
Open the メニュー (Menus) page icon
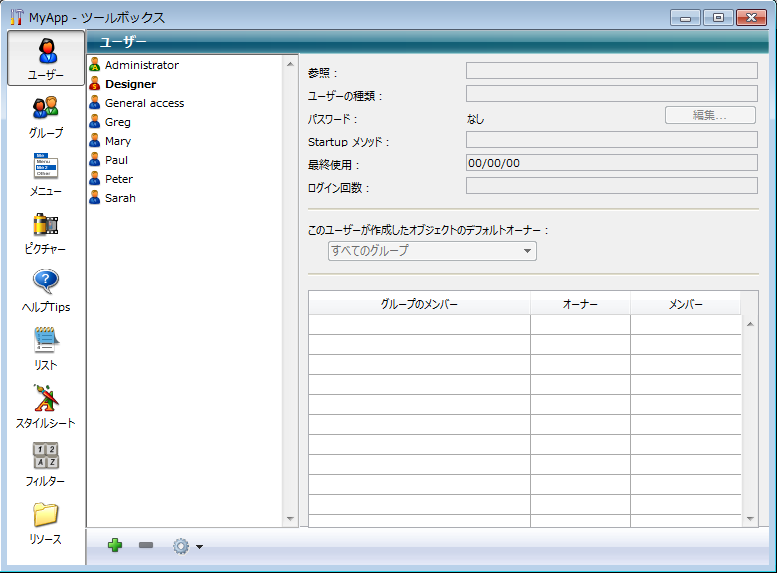[46, 173]
